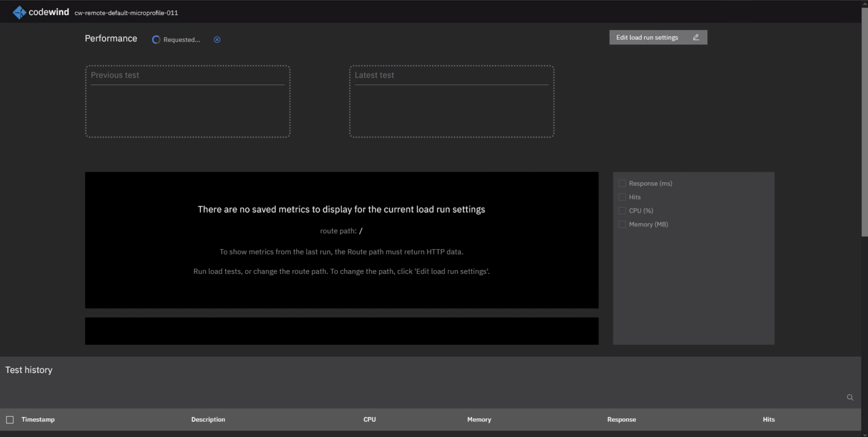The image size is (868, 437).
Task: Click the loading spinner beside Requested
Action: (156, 40)
